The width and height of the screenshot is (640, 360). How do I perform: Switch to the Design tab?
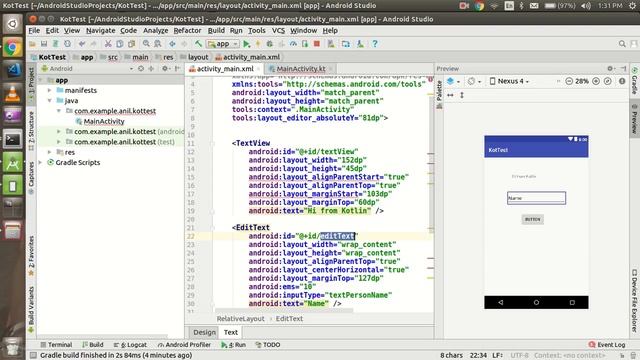pyautogui.click(x=204, y=332)
